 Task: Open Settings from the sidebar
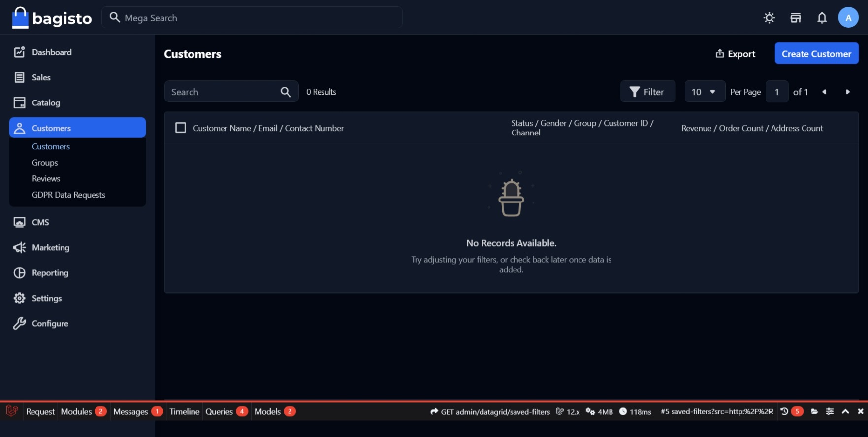pyautogui.click(x=77, y=298)
